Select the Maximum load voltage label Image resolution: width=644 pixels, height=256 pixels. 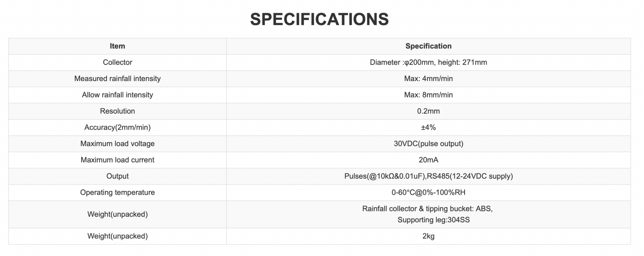117,144
